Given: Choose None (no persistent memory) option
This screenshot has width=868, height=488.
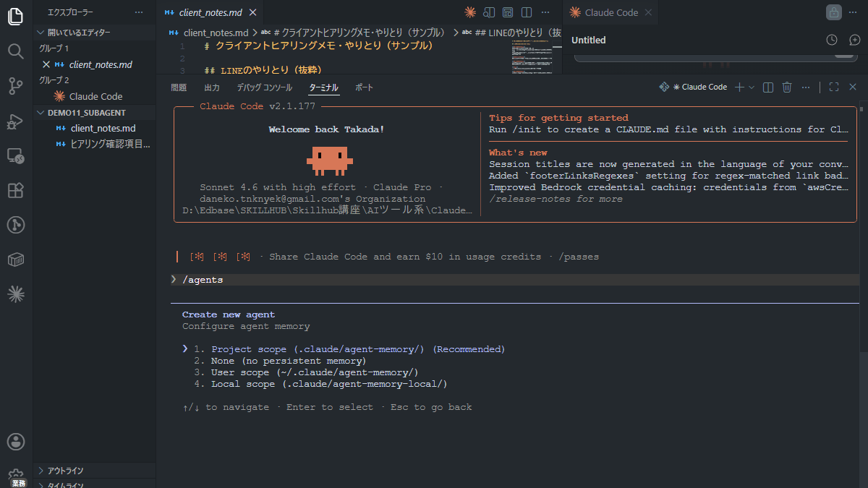Looking at the screenshot, I should tap(280, 361).
